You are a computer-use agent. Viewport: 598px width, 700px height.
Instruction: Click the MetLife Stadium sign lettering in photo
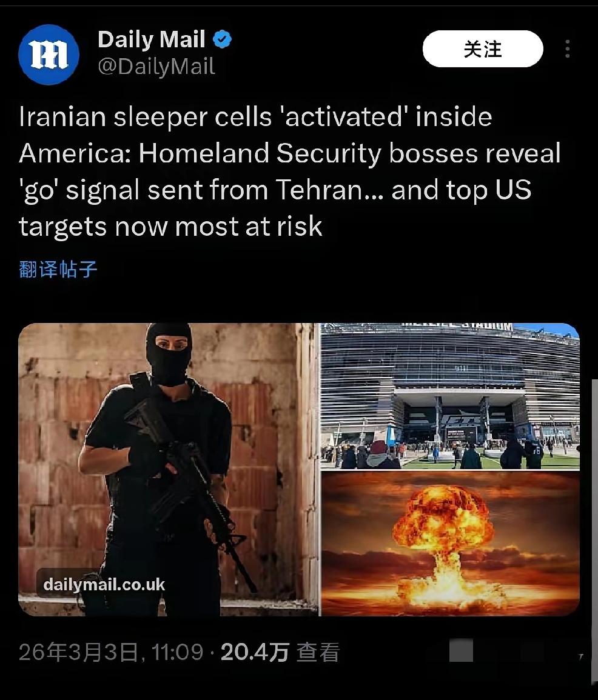coord(457,326)
